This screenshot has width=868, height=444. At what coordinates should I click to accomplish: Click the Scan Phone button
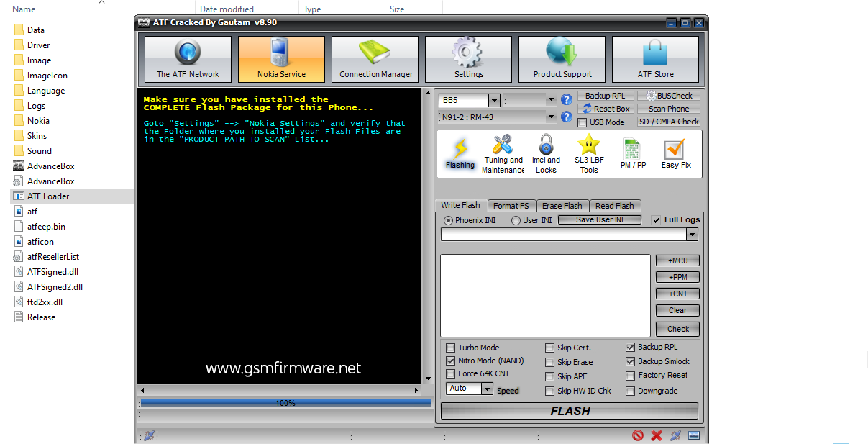(668, 108)
